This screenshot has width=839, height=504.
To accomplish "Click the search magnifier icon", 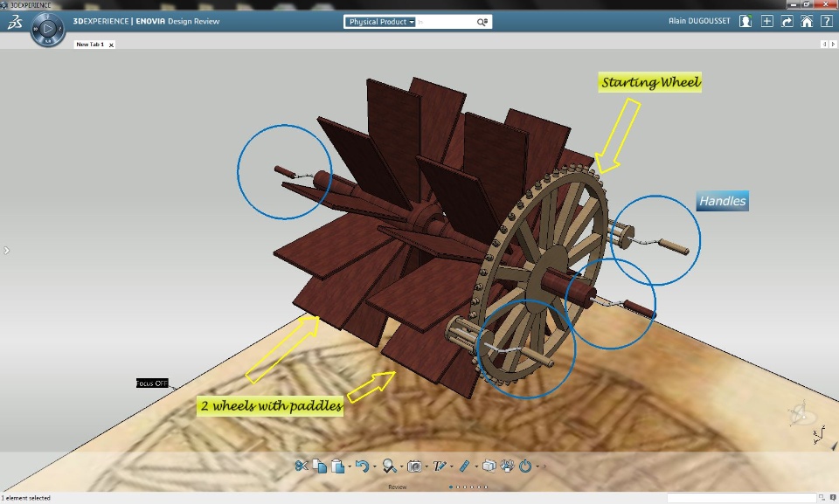I will click(x=482, y=22).
